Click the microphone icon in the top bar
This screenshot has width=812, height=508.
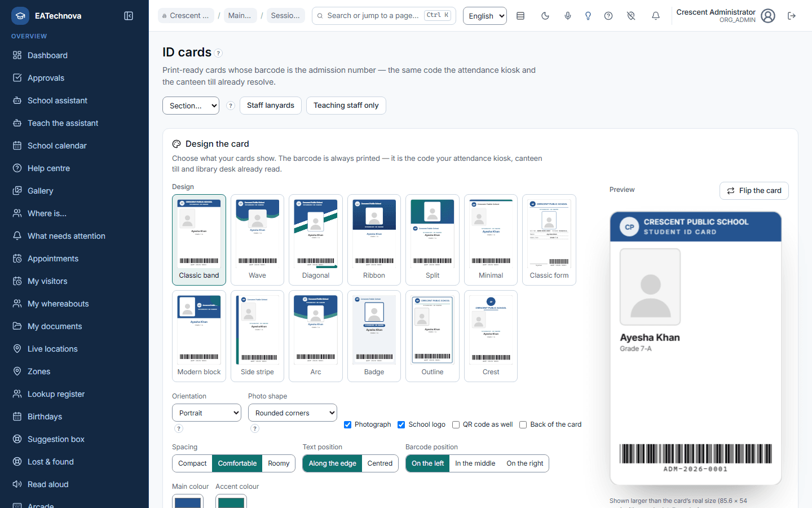[x=568, y=16]
